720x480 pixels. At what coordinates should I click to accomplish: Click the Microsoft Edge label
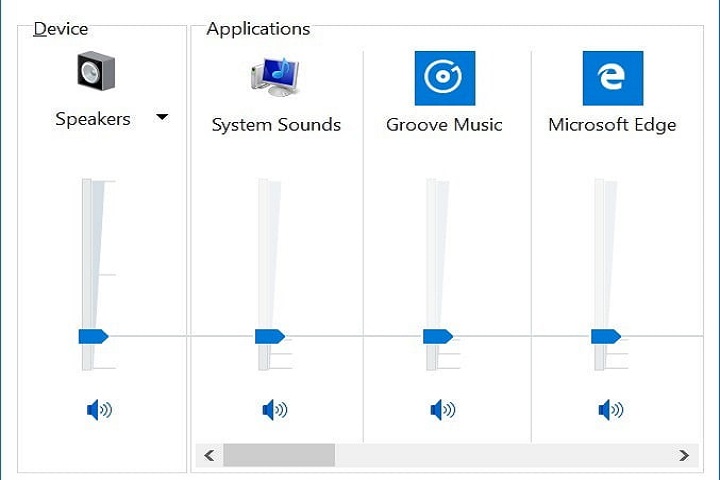612,125
